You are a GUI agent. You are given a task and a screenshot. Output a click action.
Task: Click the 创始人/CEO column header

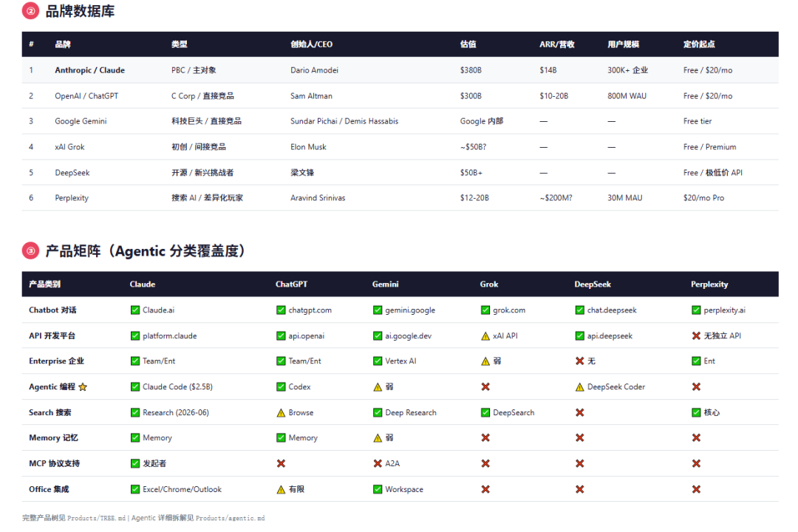click(x=312, y=44)
